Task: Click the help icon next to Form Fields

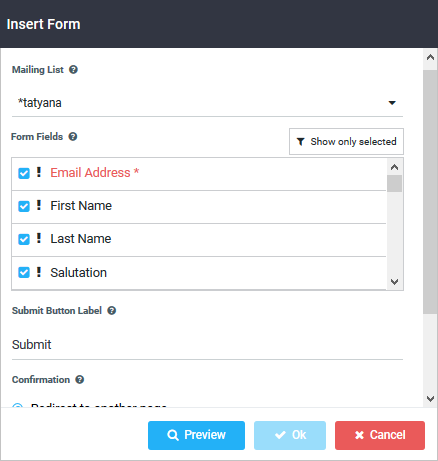Action: (73, 137)
